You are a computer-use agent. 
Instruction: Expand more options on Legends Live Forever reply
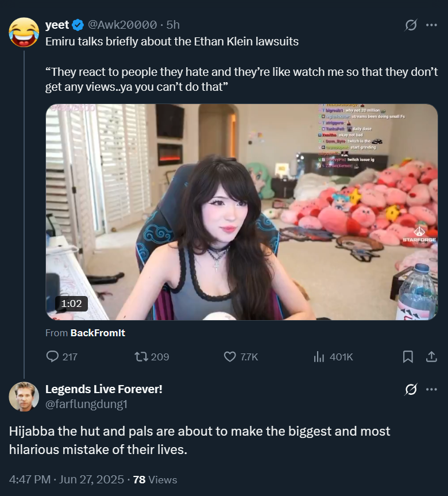point(431,390)
